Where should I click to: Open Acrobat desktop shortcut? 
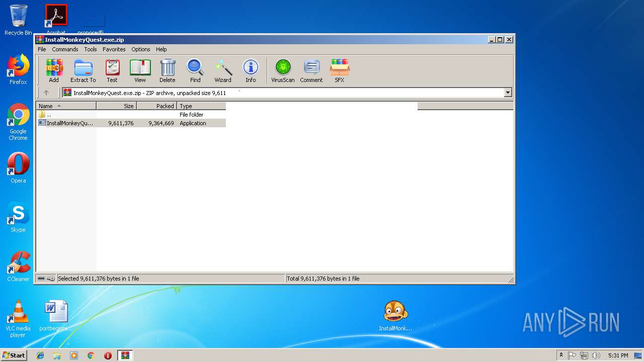(56, 20)
